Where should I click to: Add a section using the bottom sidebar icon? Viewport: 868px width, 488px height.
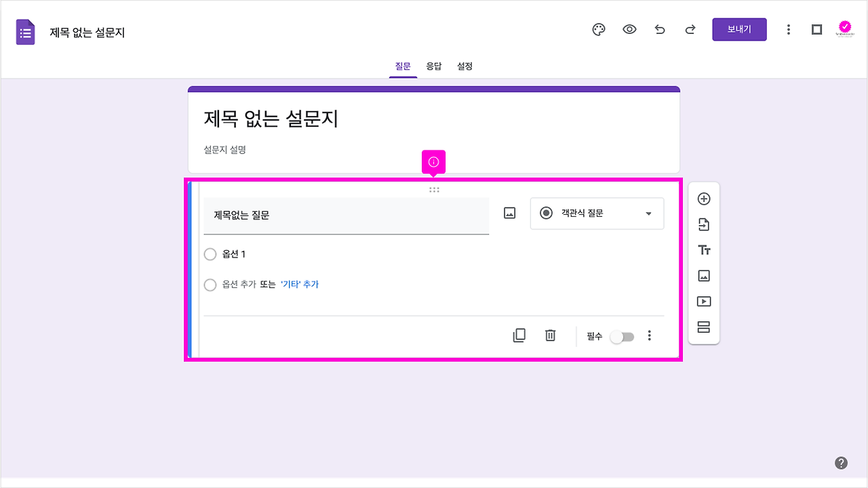pyautogui.click(x=704, y=327)
